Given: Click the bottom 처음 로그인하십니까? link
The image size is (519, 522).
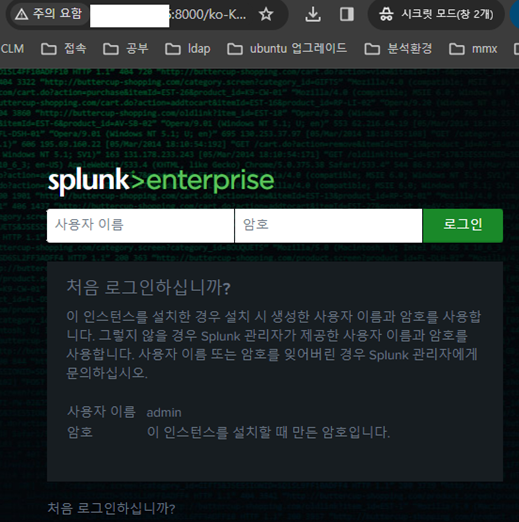Looking at the screenshot, I should coord(111,508).
